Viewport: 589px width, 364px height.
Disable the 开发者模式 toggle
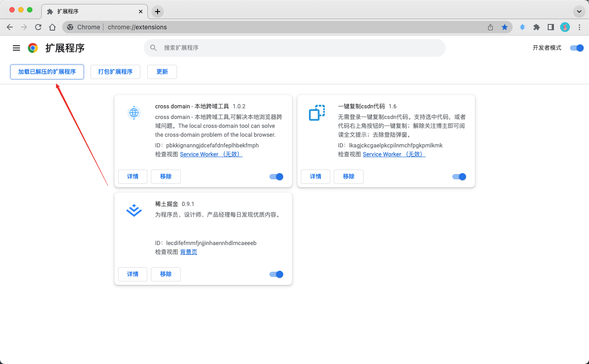pyautogui.click(x=576, y=48)
